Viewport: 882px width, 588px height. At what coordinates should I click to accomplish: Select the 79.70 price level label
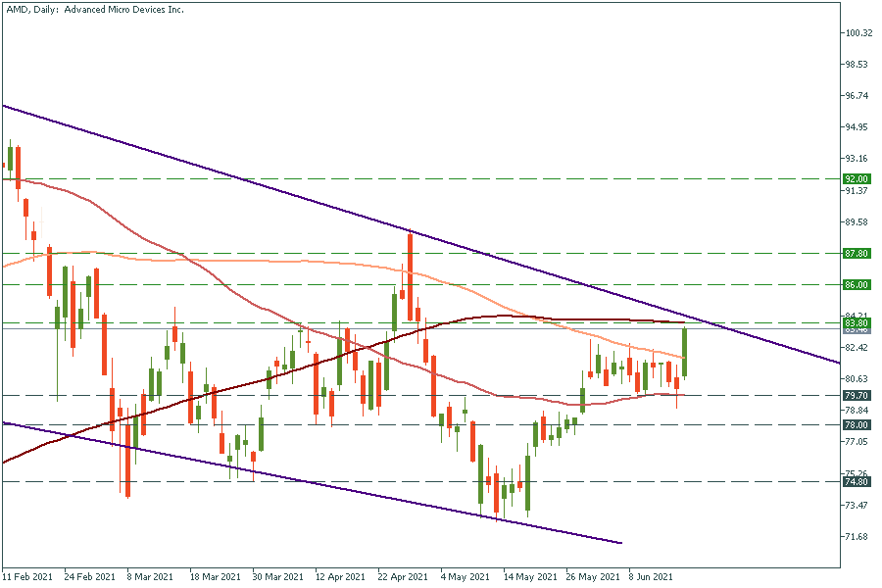(857, 395)
